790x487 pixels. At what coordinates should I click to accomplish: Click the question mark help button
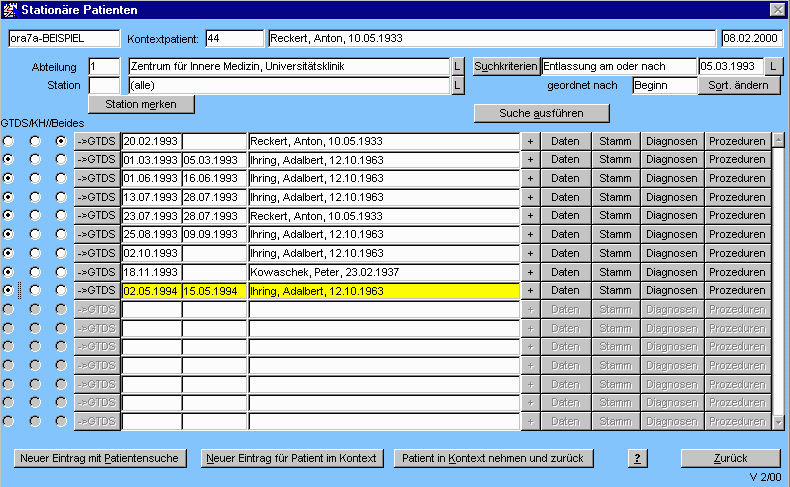pos(637,458)
